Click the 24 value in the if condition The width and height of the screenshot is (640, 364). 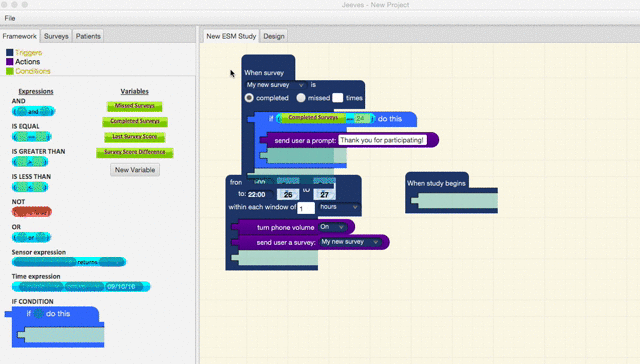[360, 118]
